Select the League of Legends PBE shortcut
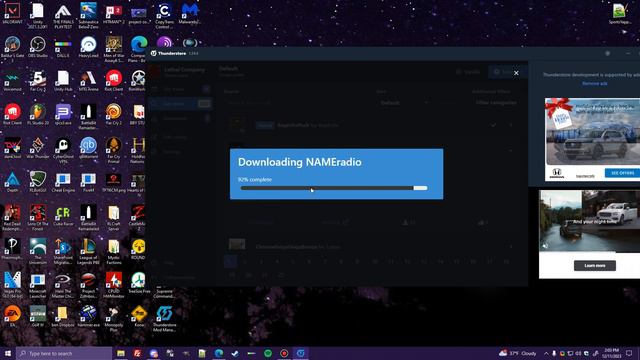This screenshot has height=360, width=640. point(88,252)
